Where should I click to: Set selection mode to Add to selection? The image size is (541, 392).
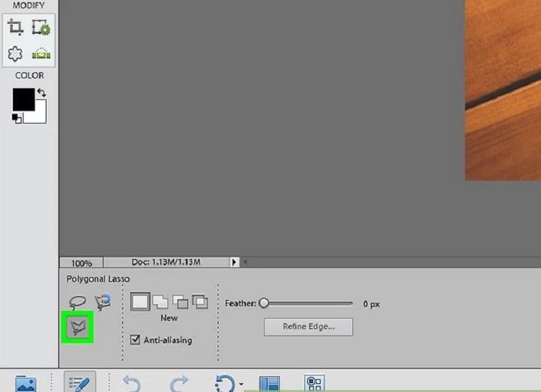pos(160,302)
